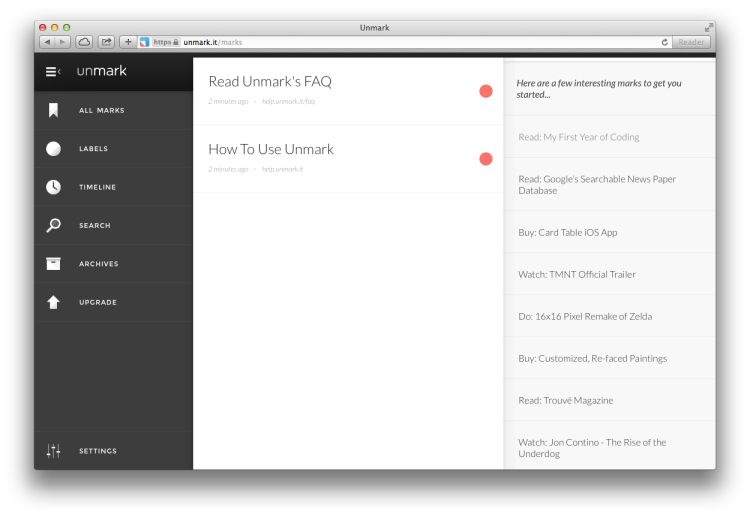Image resolution: width=750 pixels, height=517 pixels.
Task: Open the Timeline view
Action: click(98, 187)
